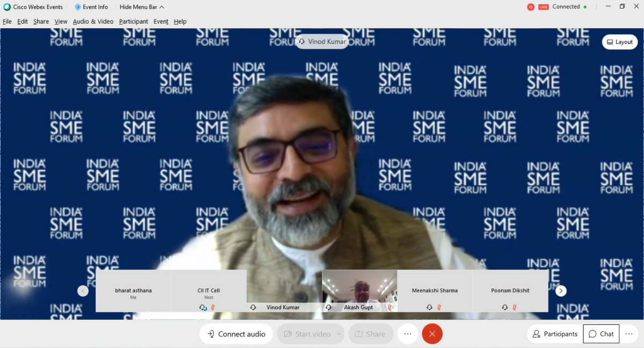Open the Chat panel
The width and height of the screenshot is (644, 348).
(x=601, y=334)
